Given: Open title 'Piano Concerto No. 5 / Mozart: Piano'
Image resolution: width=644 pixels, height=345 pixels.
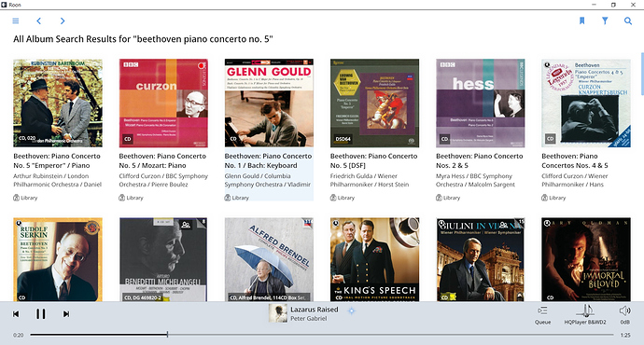Looking at the screenshot, I should tap(162, 160).
